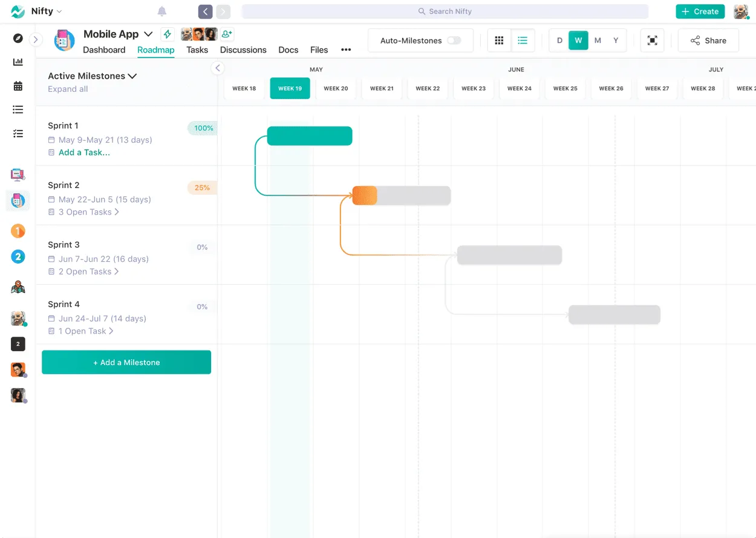Select the list view layout icon
This screenshot has height=538, width=756.
pos(523,40)
